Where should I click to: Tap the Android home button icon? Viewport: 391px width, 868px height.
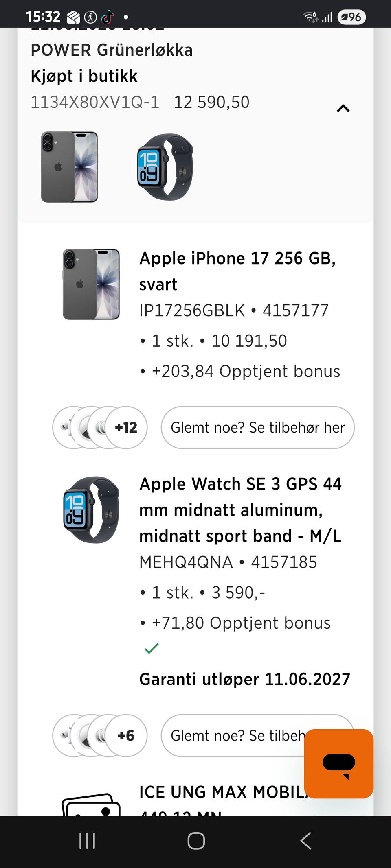[x=196, y=841]
